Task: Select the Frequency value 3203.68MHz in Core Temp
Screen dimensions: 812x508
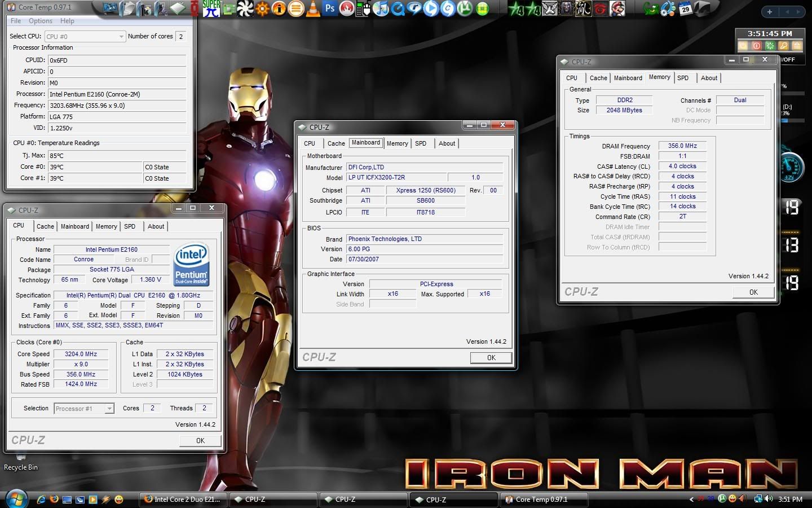Action: tap(117, 106)
